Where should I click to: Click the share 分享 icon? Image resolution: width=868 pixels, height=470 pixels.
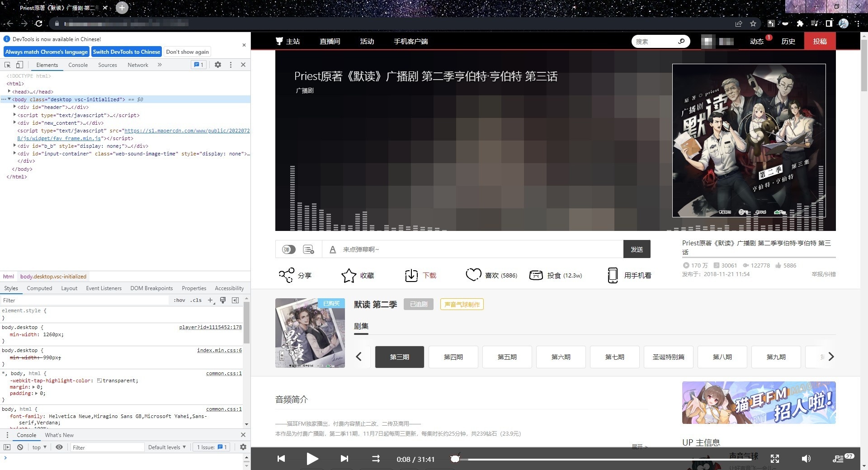pos(286,275)
